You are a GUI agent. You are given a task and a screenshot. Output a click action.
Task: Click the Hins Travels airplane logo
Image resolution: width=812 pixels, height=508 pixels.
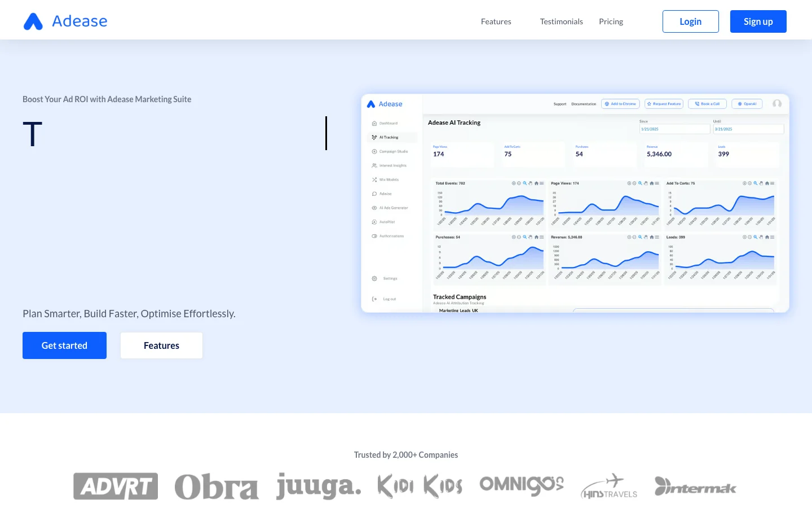609,487
